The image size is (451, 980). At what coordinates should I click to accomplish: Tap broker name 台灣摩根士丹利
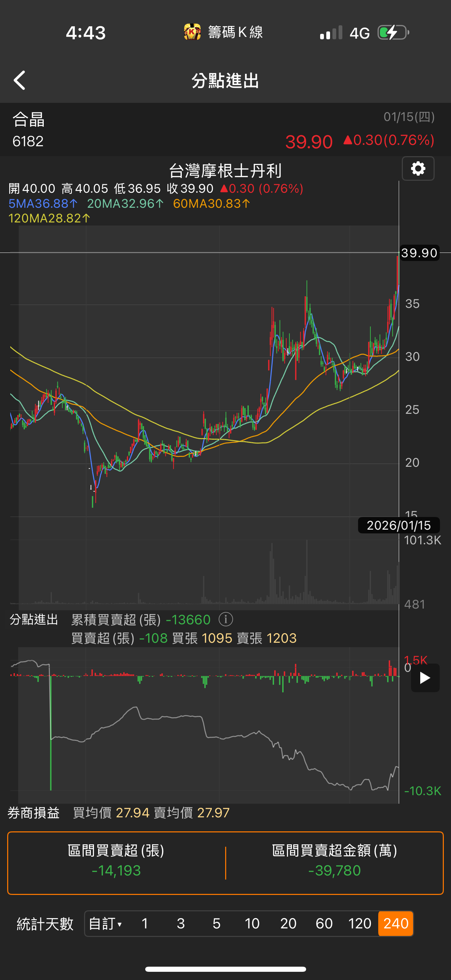225,171
